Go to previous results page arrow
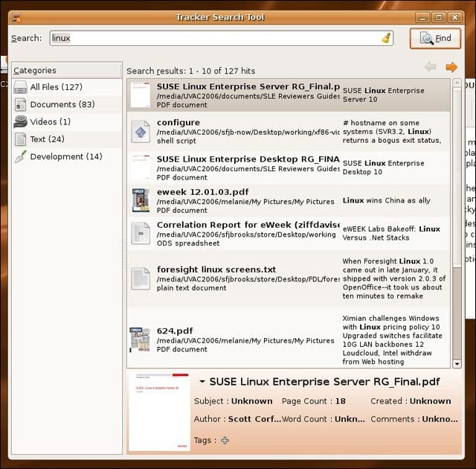Viewport: 476px width, 469px height. [x=431, y=67]
